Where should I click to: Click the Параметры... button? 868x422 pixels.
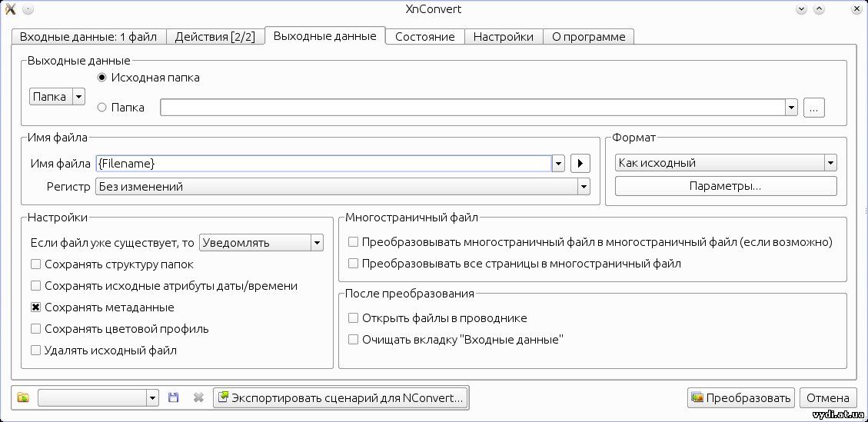[726, 186]
